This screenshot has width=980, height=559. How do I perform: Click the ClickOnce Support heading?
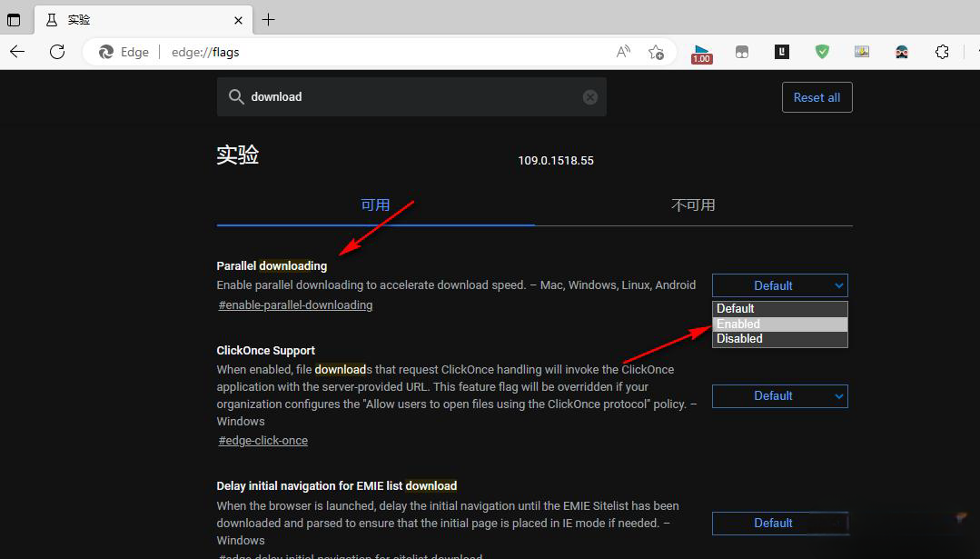pos(265,350)
